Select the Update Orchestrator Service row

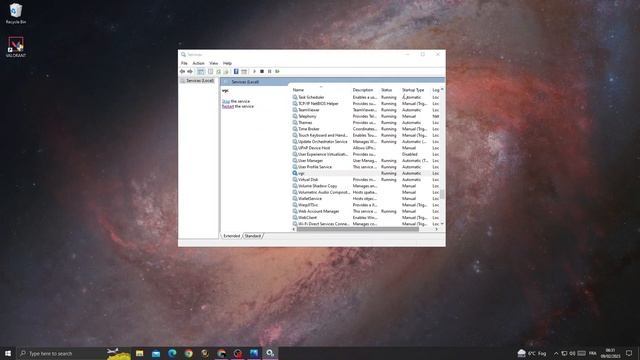(366, 142)
